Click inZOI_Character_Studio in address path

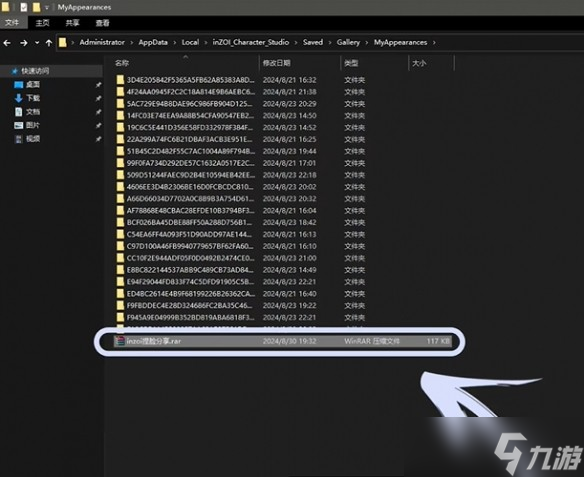coord(251,42)
